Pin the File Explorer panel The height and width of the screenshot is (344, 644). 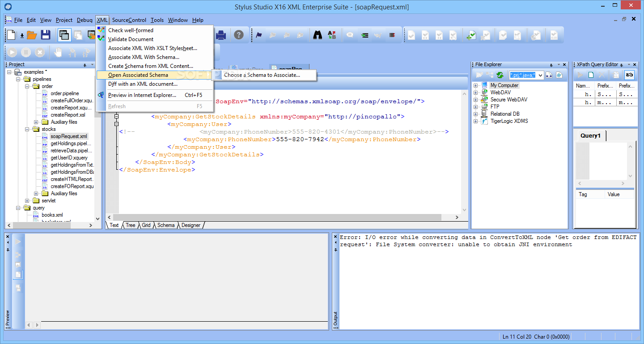[x=551, y=65]
